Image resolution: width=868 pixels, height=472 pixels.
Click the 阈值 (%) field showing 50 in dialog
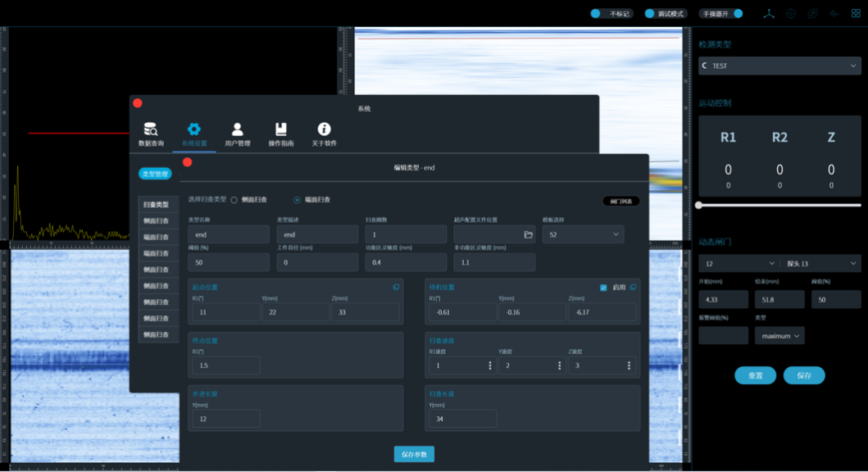pyautogui.click(x=229, y=262)
